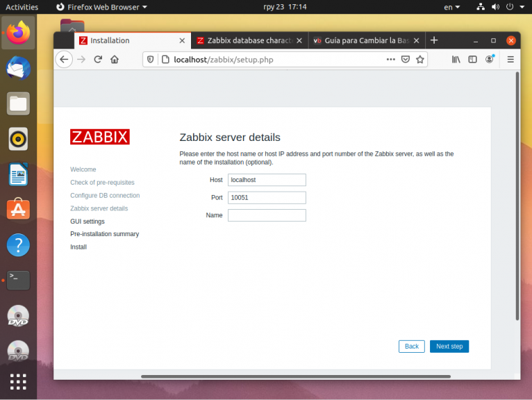
Task: Select Welcome step in sidebar
Action: (83, 169)
